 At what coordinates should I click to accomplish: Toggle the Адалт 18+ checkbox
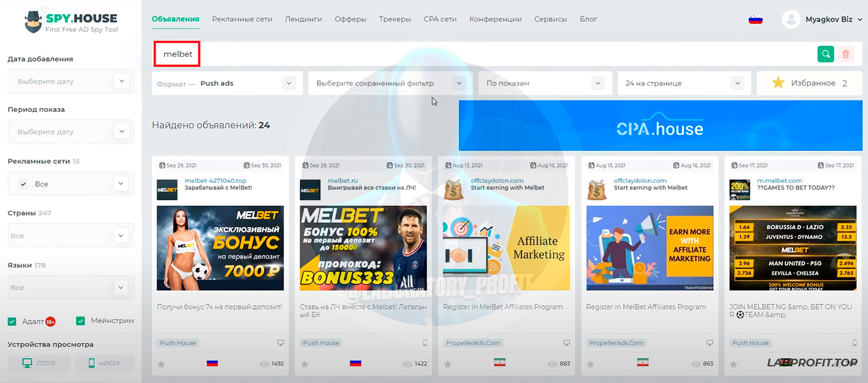pyautogui.click(x=12, y=321)
